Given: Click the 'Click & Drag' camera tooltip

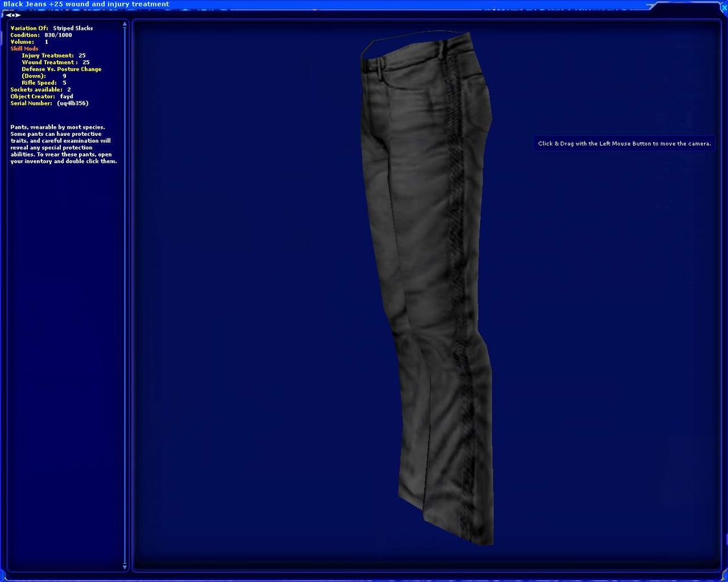Looking at the screenshot, I should click(624, 144).
